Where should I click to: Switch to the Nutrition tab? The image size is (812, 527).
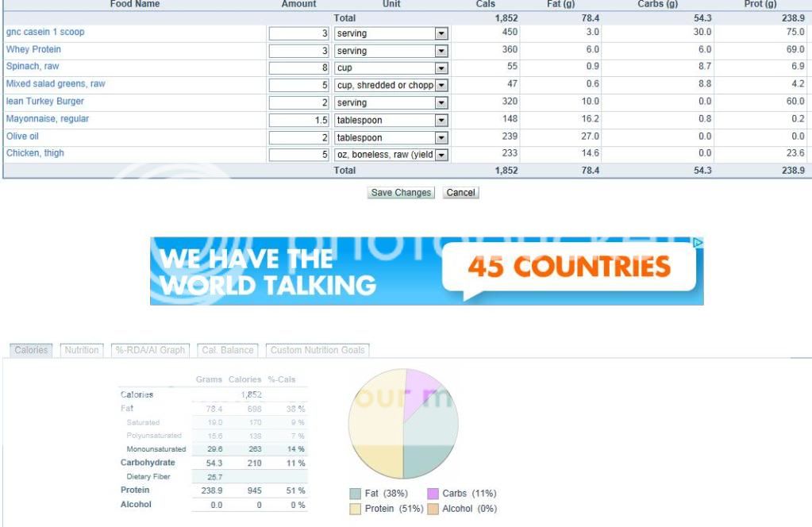pyautogui.click(x=82, y=350)
